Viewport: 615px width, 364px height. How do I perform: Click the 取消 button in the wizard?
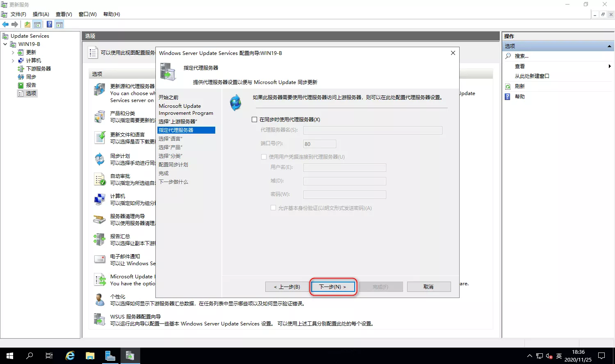coord(428,287)
